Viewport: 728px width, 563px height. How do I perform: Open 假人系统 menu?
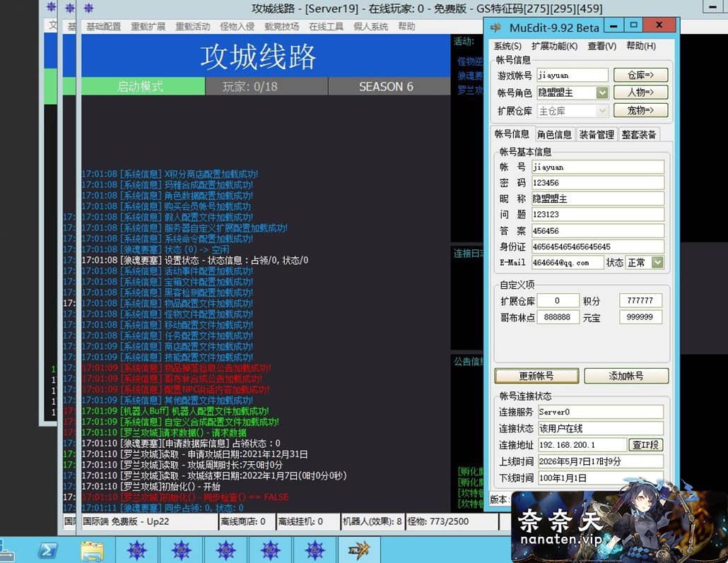pyautogui.click(x=370, y=26)
